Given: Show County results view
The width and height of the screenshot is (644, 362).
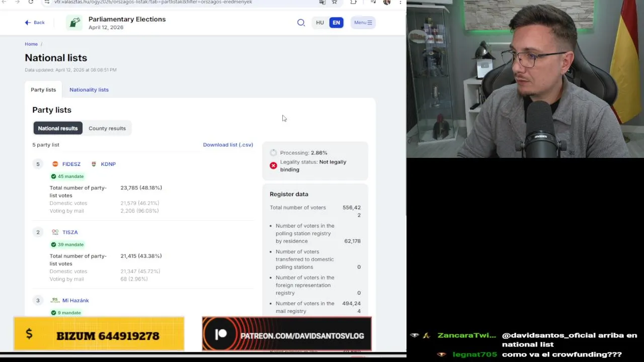Looking at the screenshot, I should point(107,128).
